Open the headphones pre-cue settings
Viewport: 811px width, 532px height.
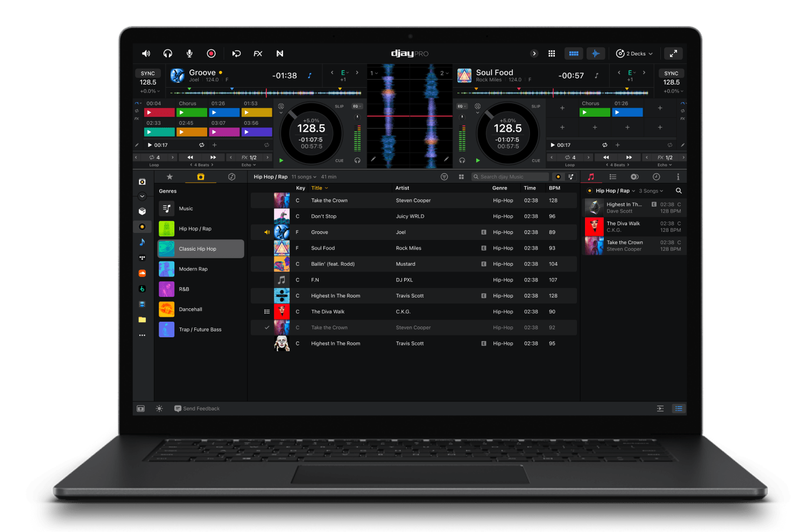[x=168, y=54]
